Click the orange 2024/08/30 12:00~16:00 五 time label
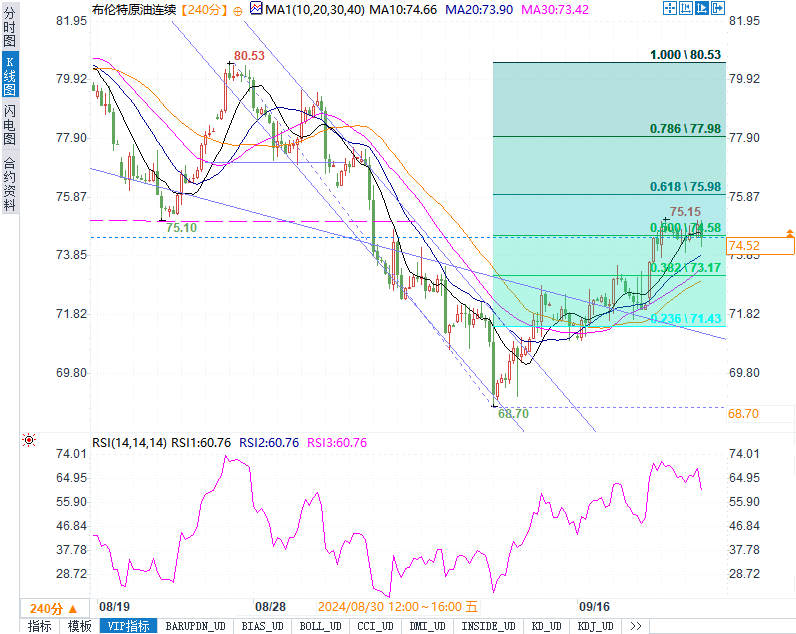Image resolution: width=796 pixels, height=634 pixels. 398,607
